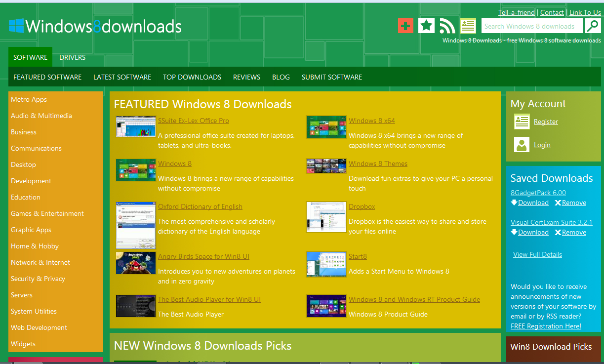Open the Dropbox title link
The height and width of the screenshot is (364, 604).
[x=362, y=206]
